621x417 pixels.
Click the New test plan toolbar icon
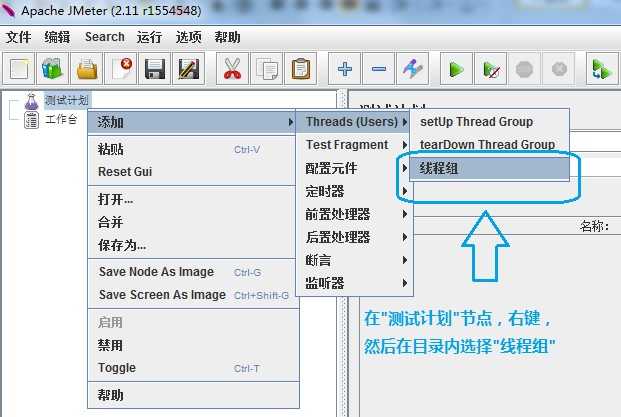coord(19,69)
